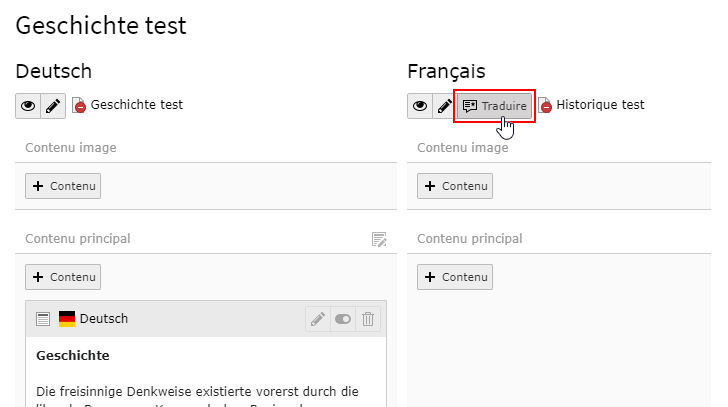Click the content preview body text paragraph
The width and height of the screenshot is (728, 407).
(x=197, y=391)
